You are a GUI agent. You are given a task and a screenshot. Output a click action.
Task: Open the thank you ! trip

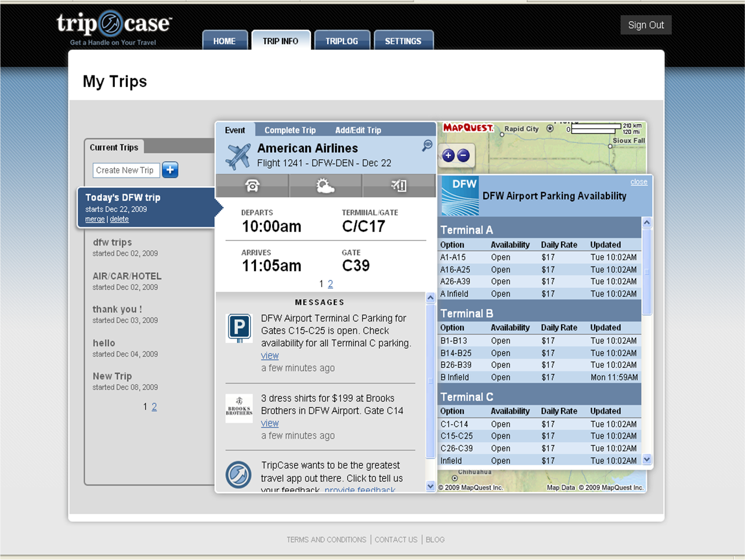pyautogui.click(x=117, y=309)
